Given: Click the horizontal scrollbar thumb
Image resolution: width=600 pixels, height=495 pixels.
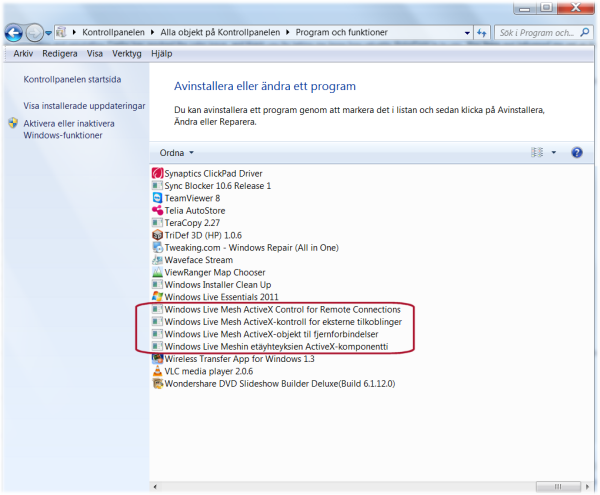Looking at the screenshot, I should (558, 487).
